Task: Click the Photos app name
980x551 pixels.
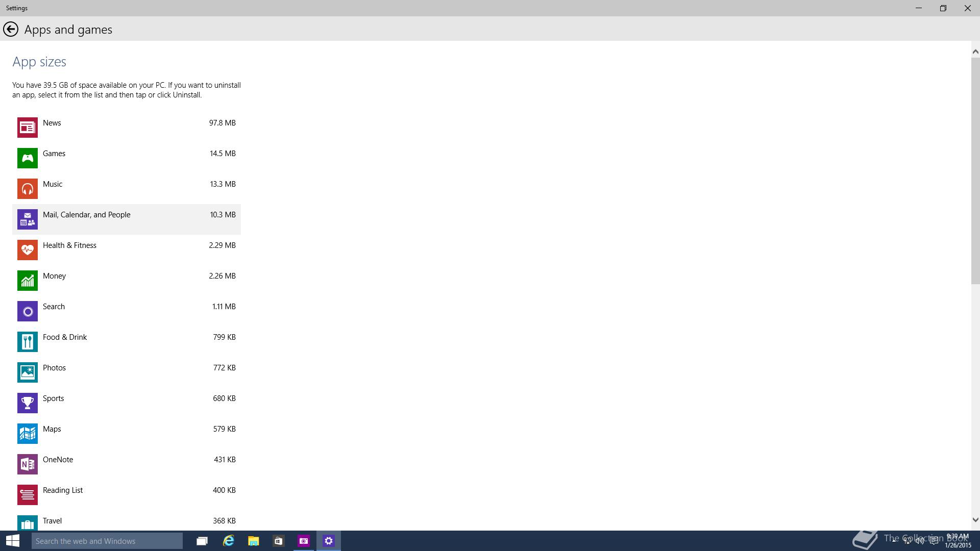Action: click(54, 368)
